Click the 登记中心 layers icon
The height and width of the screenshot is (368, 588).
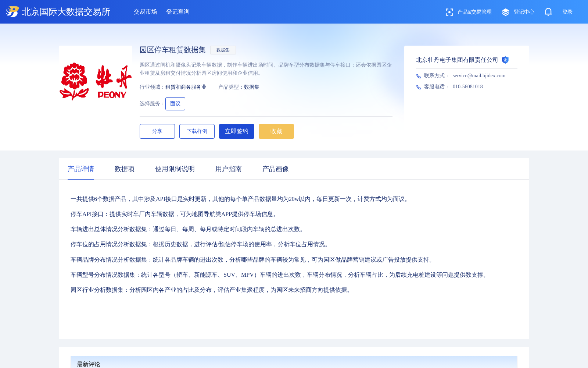coord(506,12)
